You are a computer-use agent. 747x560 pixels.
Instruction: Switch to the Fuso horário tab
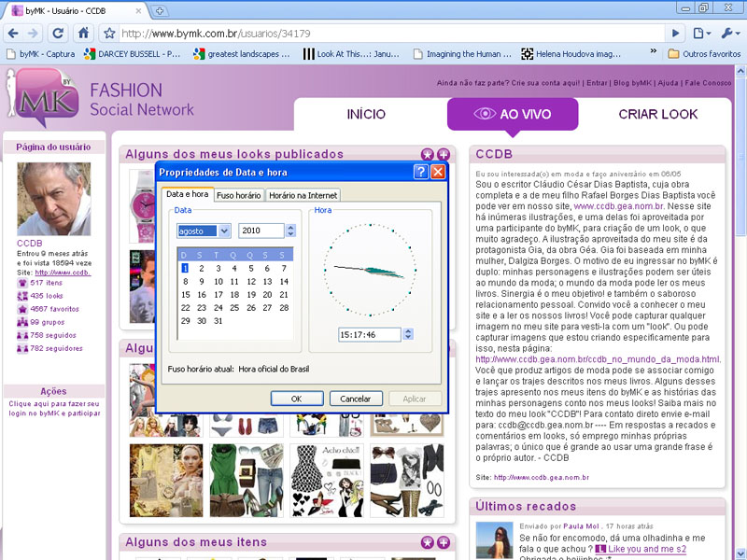pos(239,195)
